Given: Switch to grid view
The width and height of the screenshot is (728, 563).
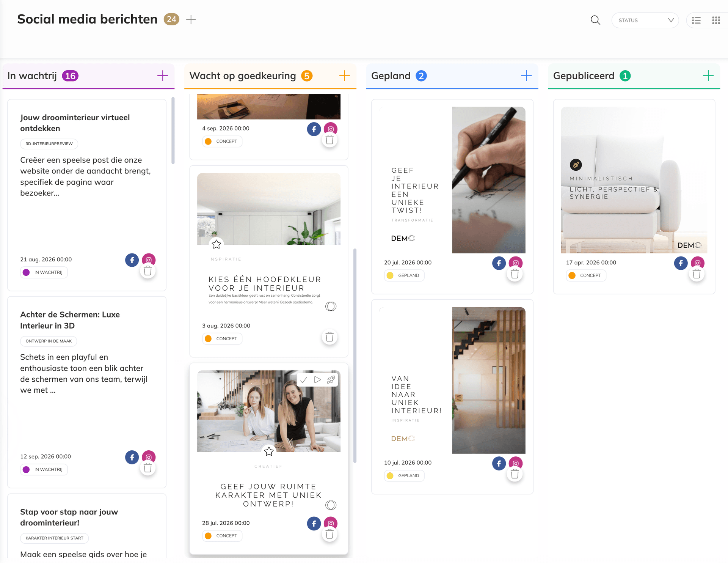Looking at the screenshot, I should (716, 20).
